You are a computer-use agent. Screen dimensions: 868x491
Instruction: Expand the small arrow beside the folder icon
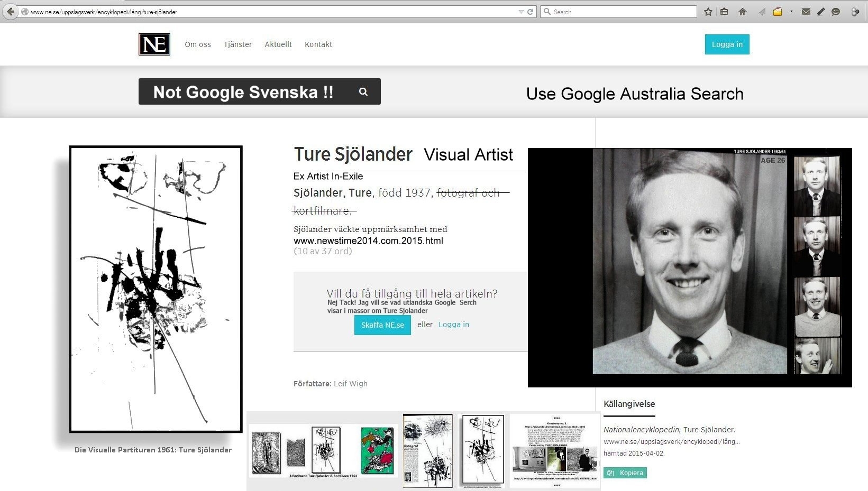(791, 11)
